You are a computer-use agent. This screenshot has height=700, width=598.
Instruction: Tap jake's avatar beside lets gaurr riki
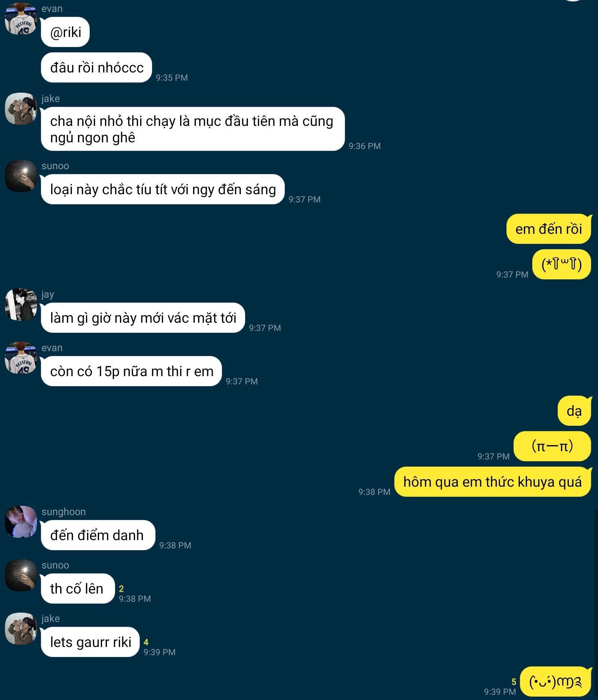[21, 629]
